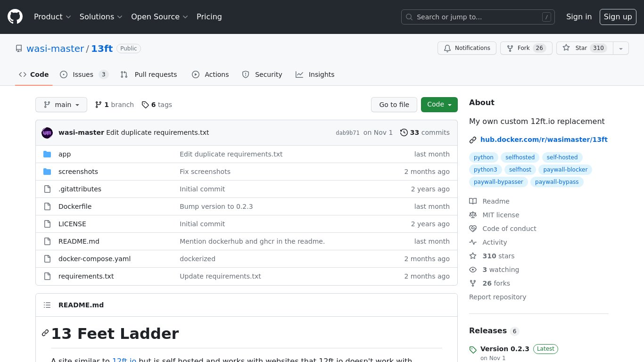Select the app folder icon

click(x=47, y=154)
